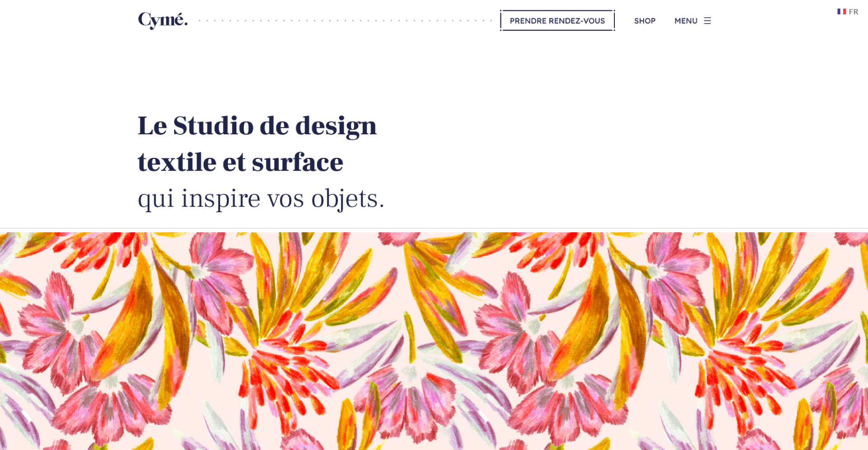Click the heading line 'textile et surface'
The height and width of the screenshot is (450, 868).
click(x=241, y=162)
